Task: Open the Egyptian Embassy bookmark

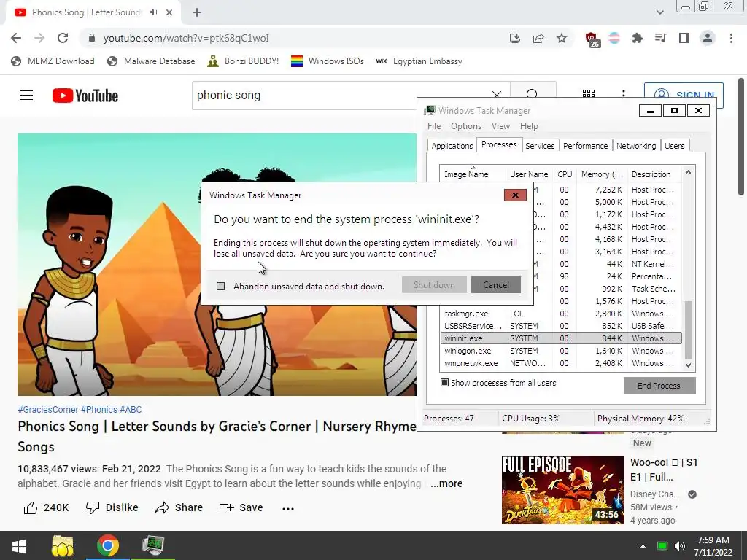Action: tap(419, 61)
